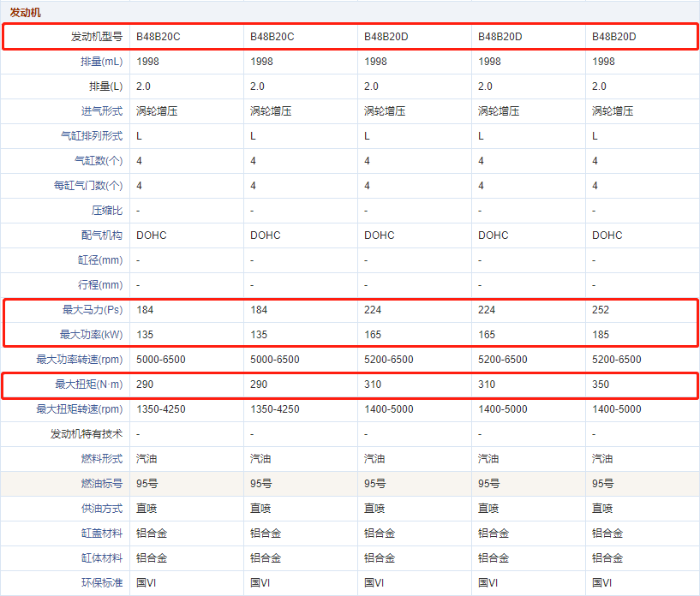Viewport: 700px width, 596px height.
Task: Select the 最大扭矩转速(rpm) row label
Action: pos(80,409)
